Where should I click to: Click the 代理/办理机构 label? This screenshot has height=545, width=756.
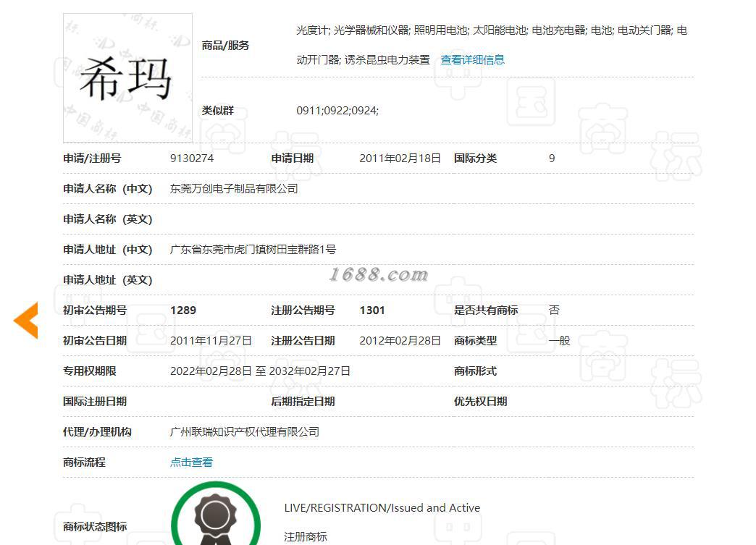pyautogui.click(x=97, y=432)
